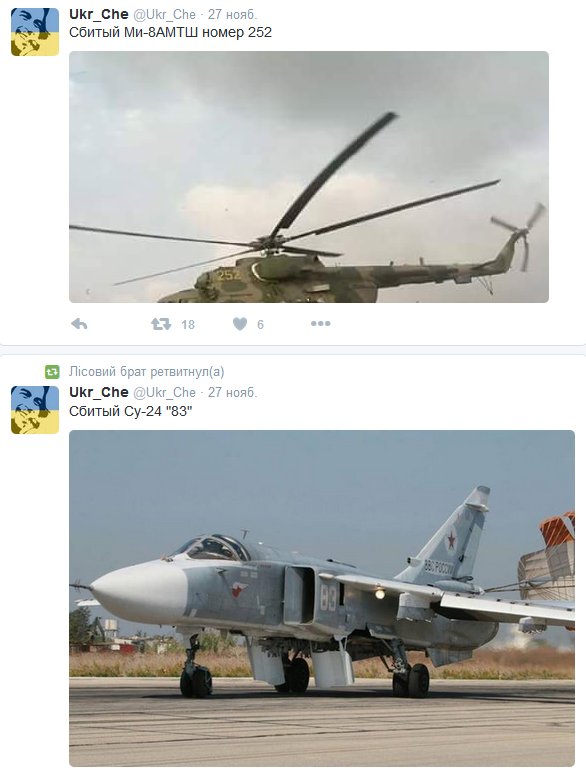Viewport: 586px width, 775px height.
Task: Click Ukr_Che avatar on Su-24 tweet
Action: coord(35,410)
